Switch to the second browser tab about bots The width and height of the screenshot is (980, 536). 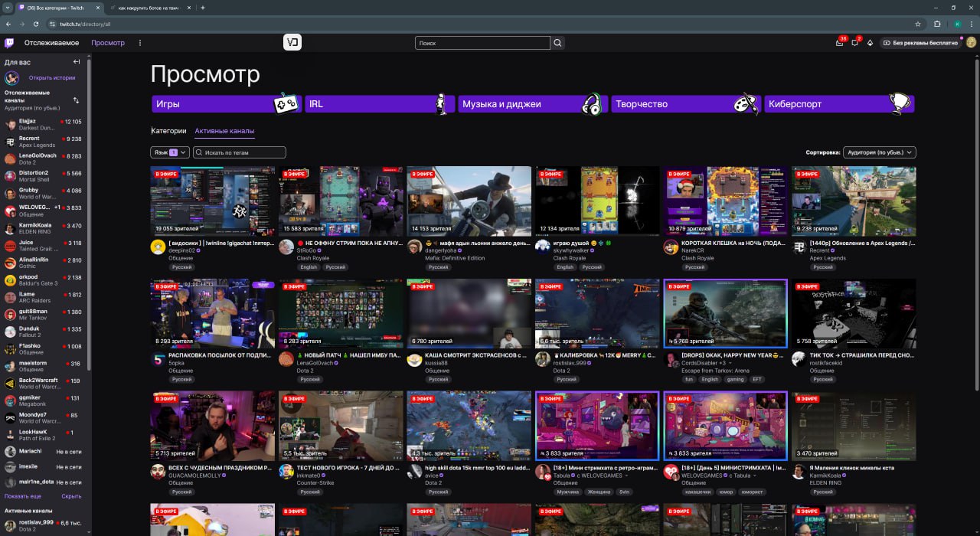click(150, 8)
